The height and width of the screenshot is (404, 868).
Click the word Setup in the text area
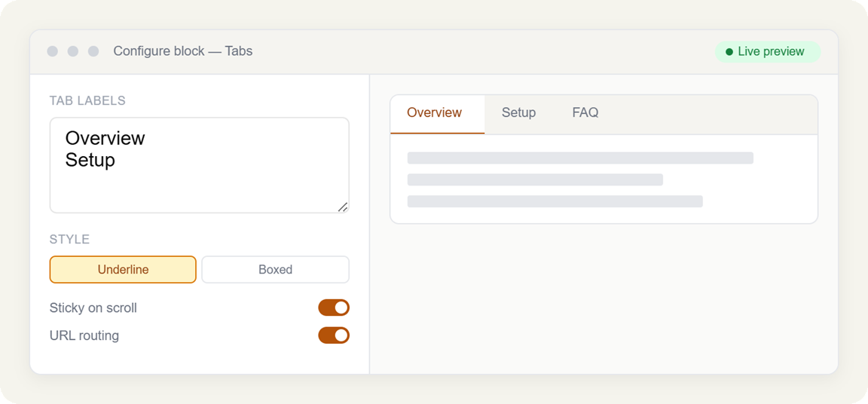90,161
